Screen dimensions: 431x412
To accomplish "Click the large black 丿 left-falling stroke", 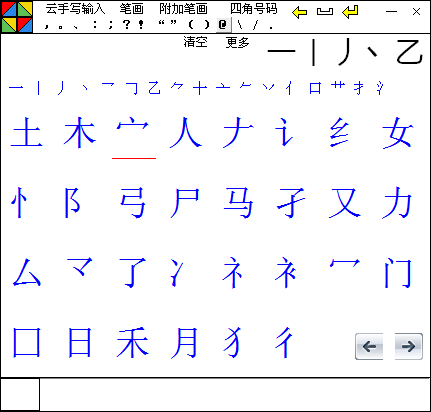I will 345,52.
